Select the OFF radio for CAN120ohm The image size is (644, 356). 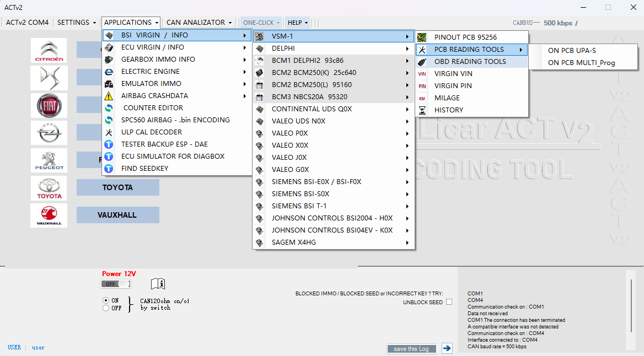pyautogui.click(x=105, y=308)
